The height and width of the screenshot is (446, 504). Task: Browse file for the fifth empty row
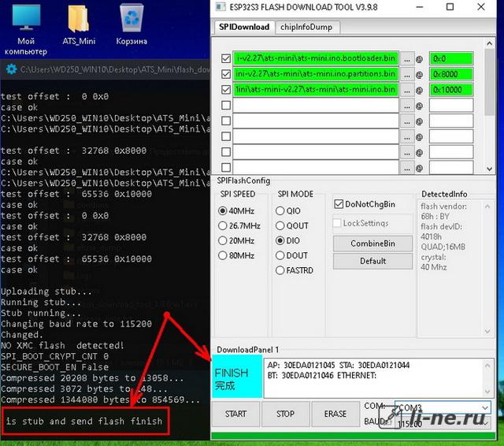[x=407, y=121]
